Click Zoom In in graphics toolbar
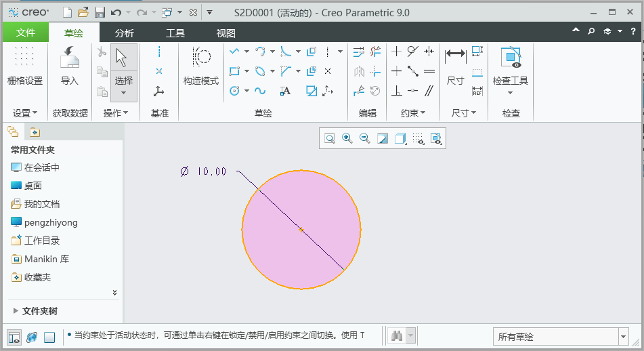Image resolution: width=644 pixels, height=351 pixels. click(x=347, y=138)
